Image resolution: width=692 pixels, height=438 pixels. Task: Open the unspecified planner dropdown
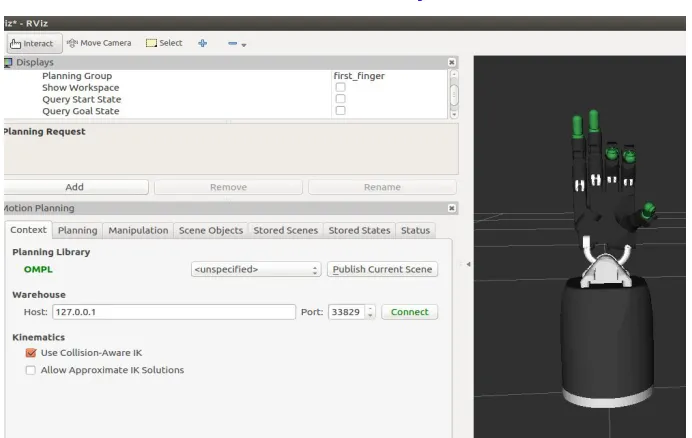point(256,269)
